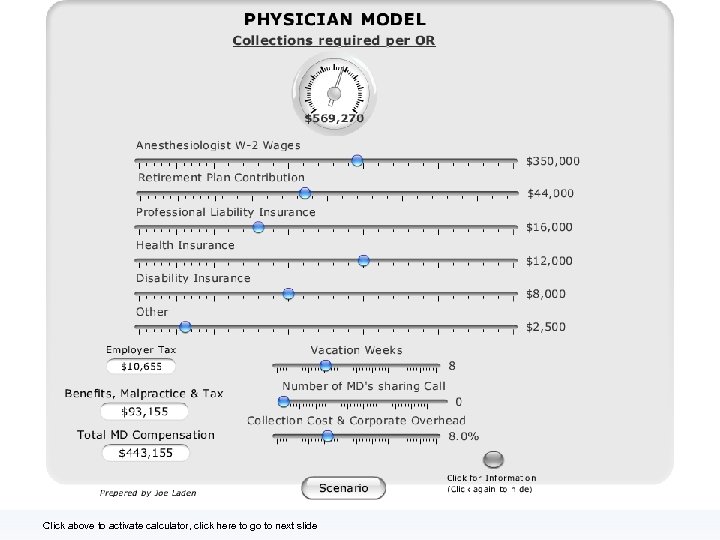Click the Disability Insurance slider handle
The width and height of the screenshot is (720, 540).
click(x=288, y=293)
